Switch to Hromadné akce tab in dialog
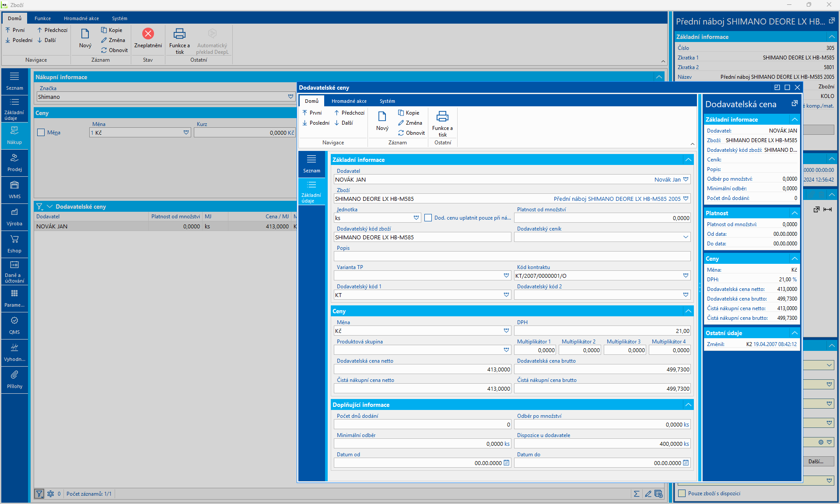Image resolution: width=840 pixels, height=504 pixels. (x=349, y=101)
